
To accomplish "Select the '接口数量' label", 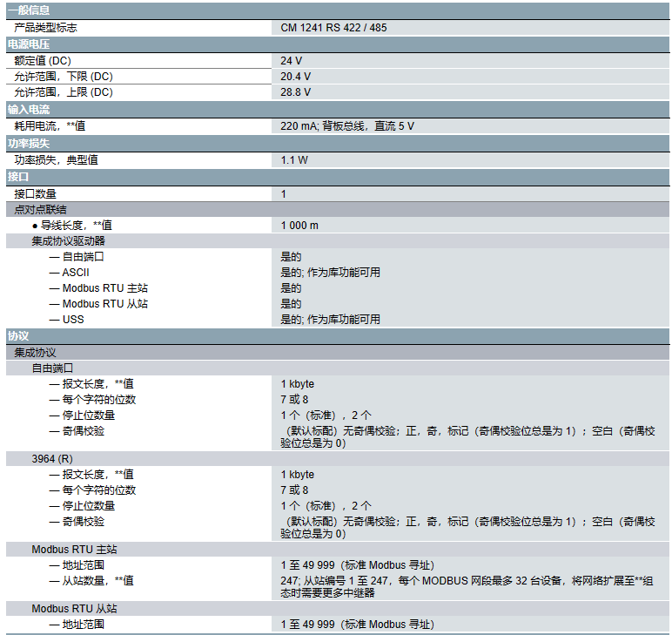I will [x=35, y=194].
